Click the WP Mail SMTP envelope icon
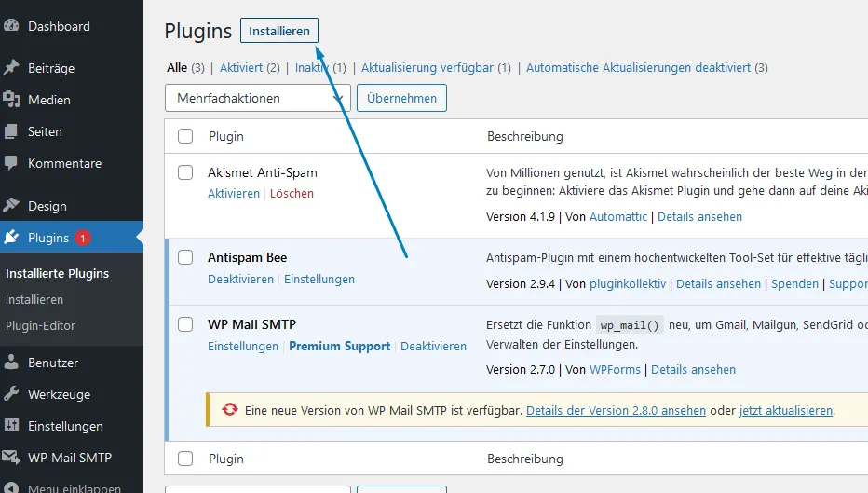The height and width of the screenshot is (493, 868). 11,457
